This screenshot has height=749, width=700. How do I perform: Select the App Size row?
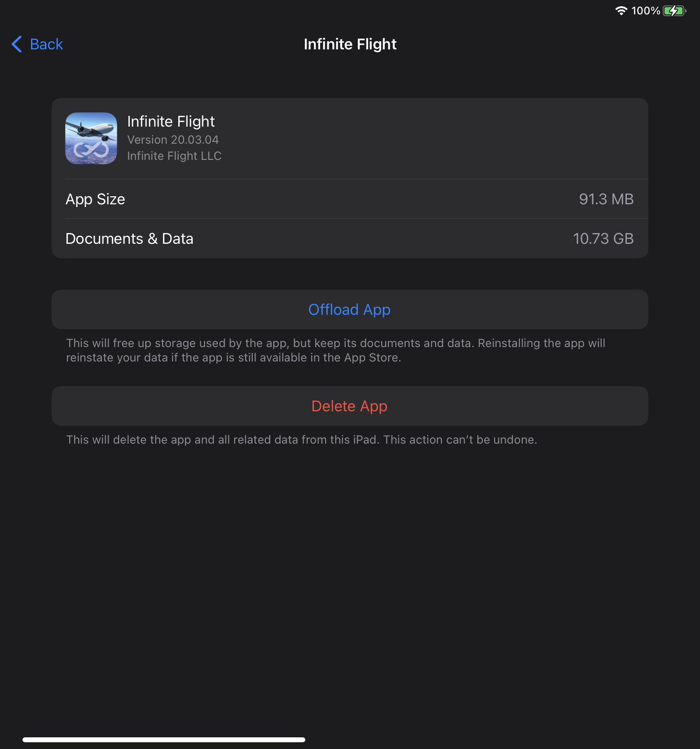(350, 199)
